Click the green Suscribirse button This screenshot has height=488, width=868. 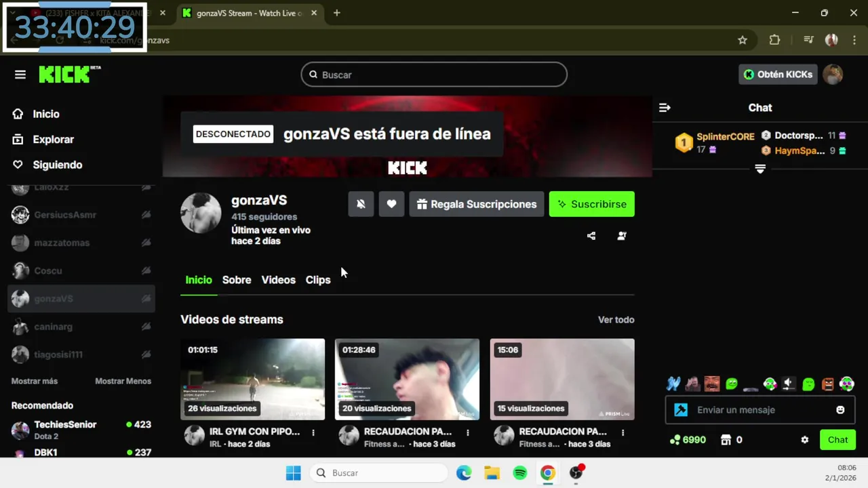coord(592,204)
